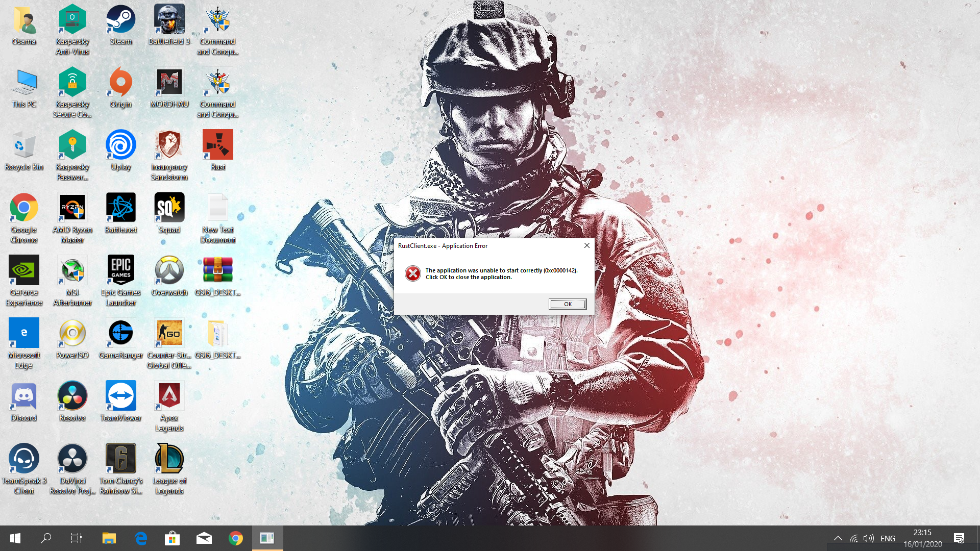Image resolution: width=980 pixels, height=551 pixels.
Task: Select the GeForce Experience shortcut
Action: click(x=24, y=270)
